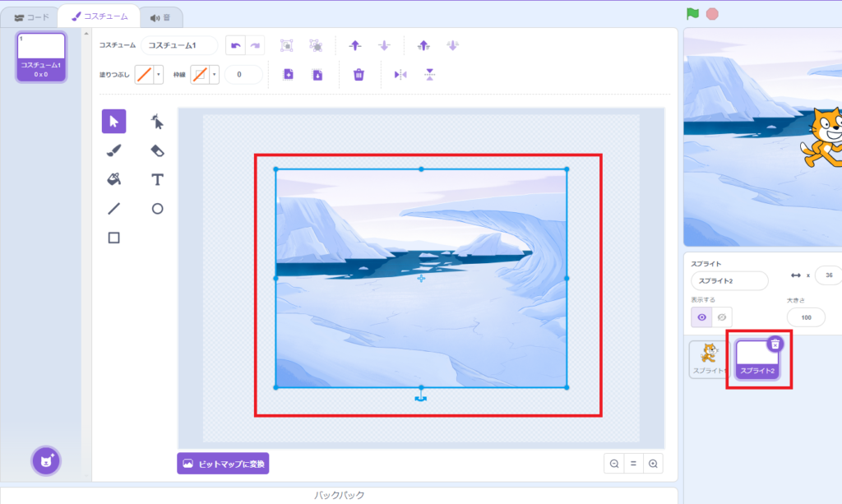Viewport: 842px width, 504px height.
Task: Click the trash delete icon in toolbar
Action: [x=359, y=75]
